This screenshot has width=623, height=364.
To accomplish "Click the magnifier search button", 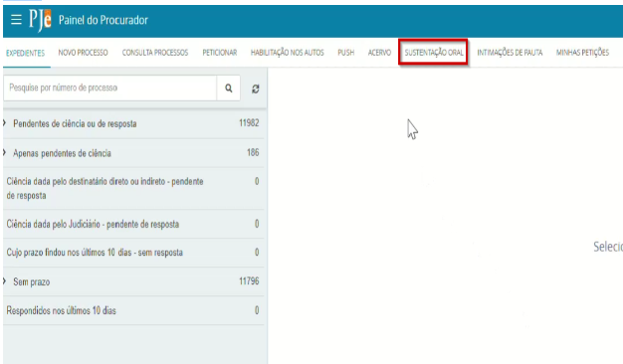I will point(229,89).
